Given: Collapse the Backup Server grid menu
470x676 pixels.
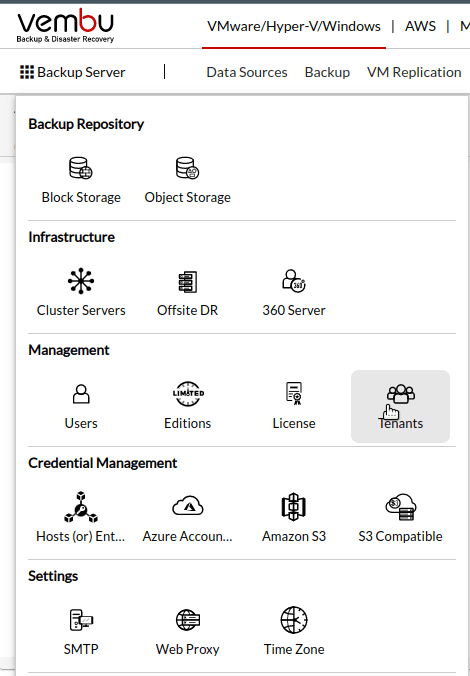Looking at the screenshot, I should (x=72, y=72).
